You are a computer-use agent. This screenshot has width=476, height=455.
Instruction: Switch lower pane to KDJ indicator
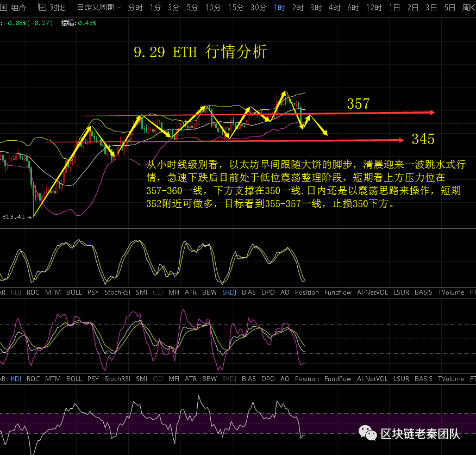click(x=16, y=378)
